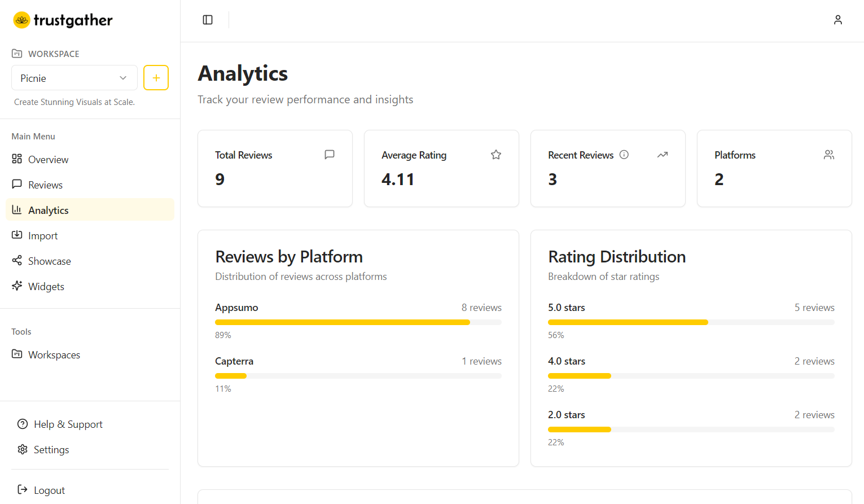Navigate to Widgets
Image resolution: width=864 pixels, height=504 pixels.
(46, 287)
